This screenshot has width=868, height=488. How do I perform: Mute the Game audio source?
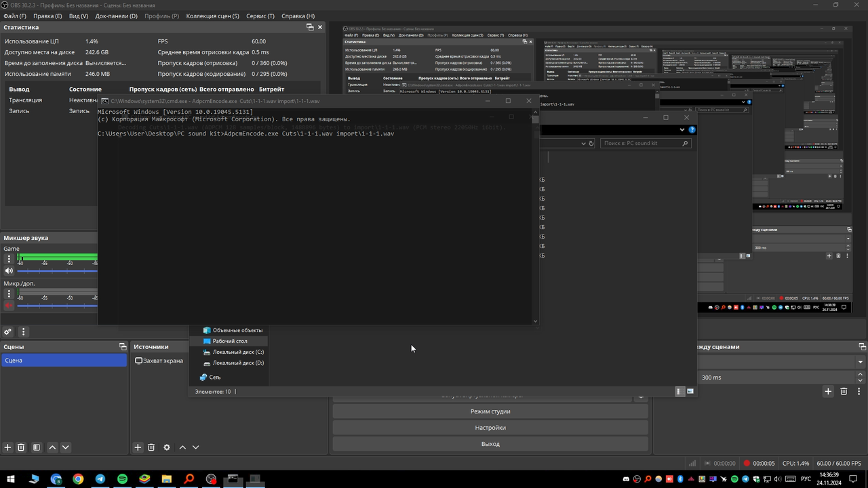[x=9, y=270]
